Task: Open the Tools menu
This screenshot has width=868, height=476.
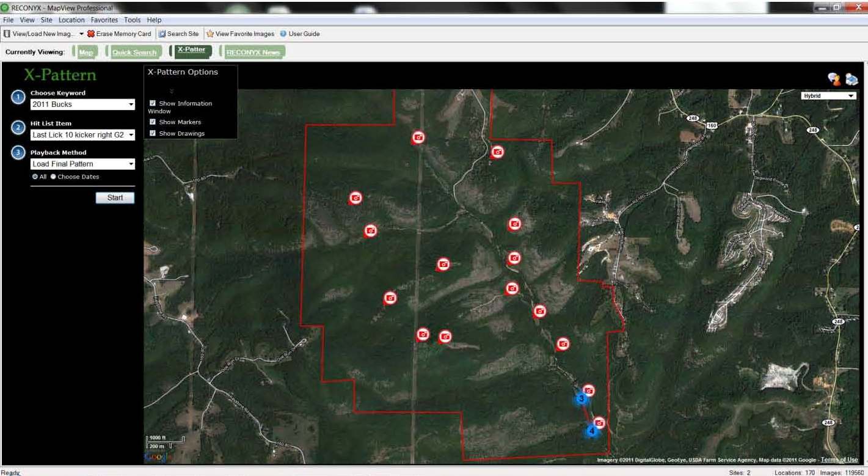Action: pyautogui.click(x=132, y=20)
